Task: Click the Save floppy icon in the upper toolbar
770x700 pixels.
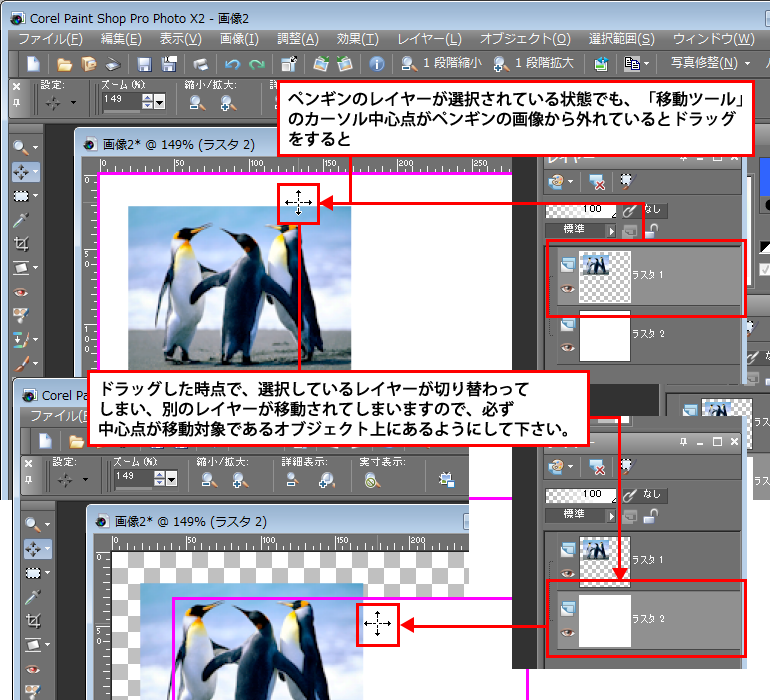Action: 144,64
